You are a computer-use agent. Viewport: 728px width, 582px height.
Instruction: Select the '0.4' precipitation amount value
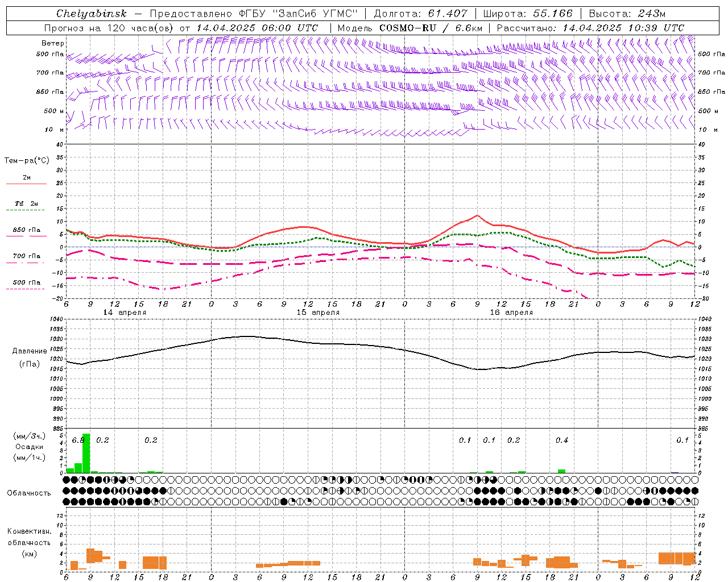tap(562, 440)
